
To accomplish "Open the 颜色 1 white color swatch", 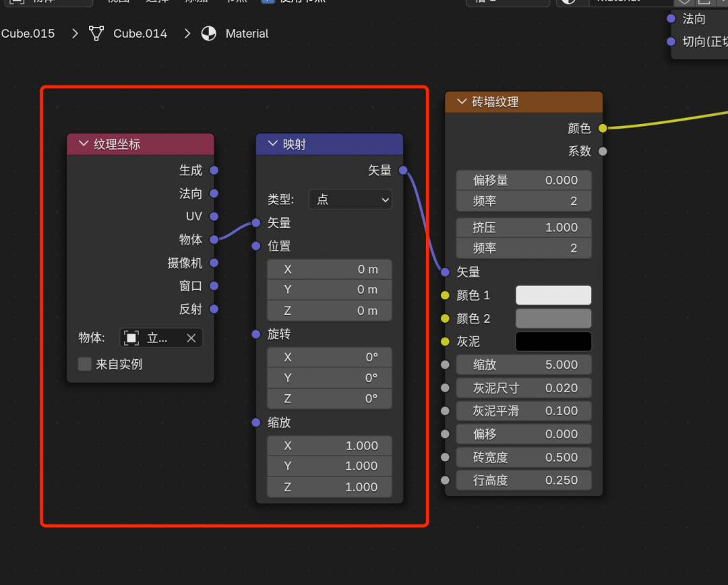I will point(553,295).
